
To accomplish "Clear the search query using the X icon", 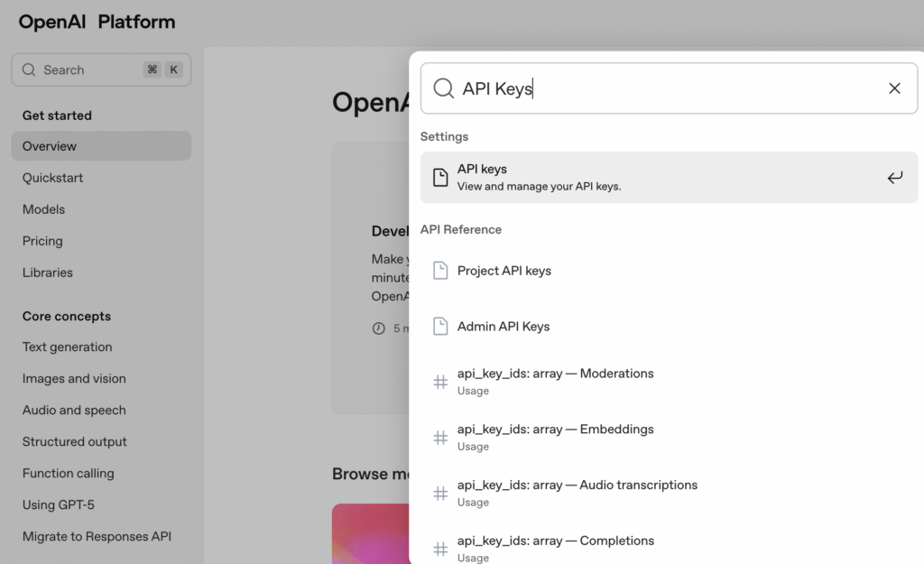I will [894, 88].
